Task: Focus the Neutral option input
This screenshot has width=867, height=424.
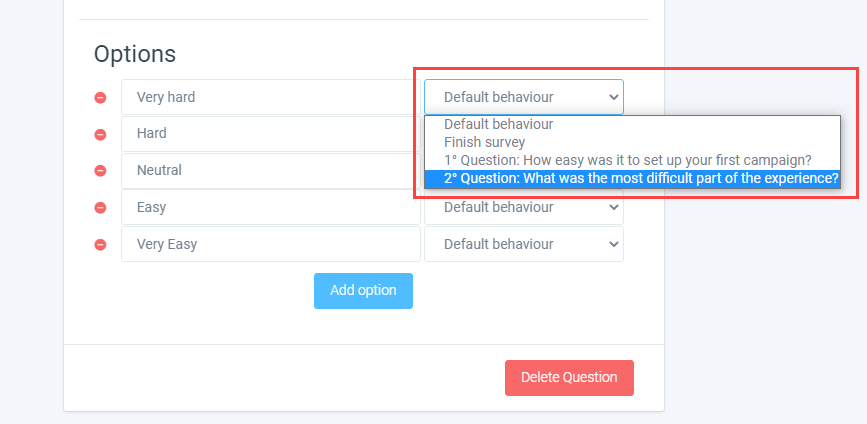Action: click(270, 171)
